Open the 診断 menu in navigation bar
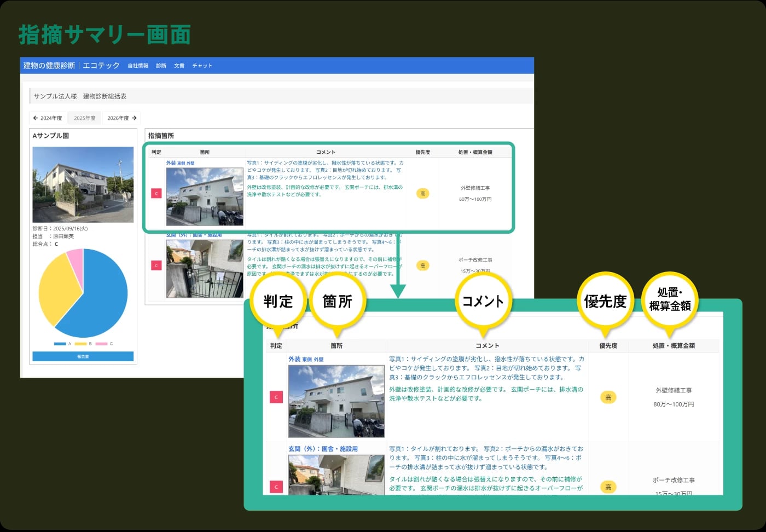The image size is (766, 532). 160,65
